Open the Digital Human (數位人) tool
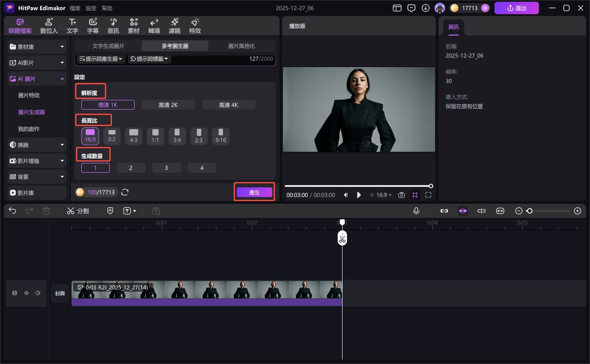The width and height of the screenshot is (590, 364). [49, 26]
